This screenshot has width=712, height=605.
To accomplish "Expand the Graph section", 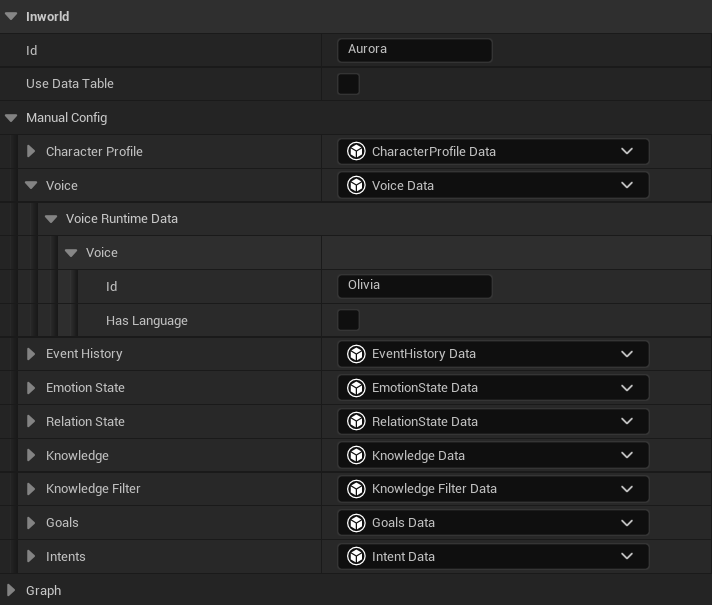I will pos(11,591).
